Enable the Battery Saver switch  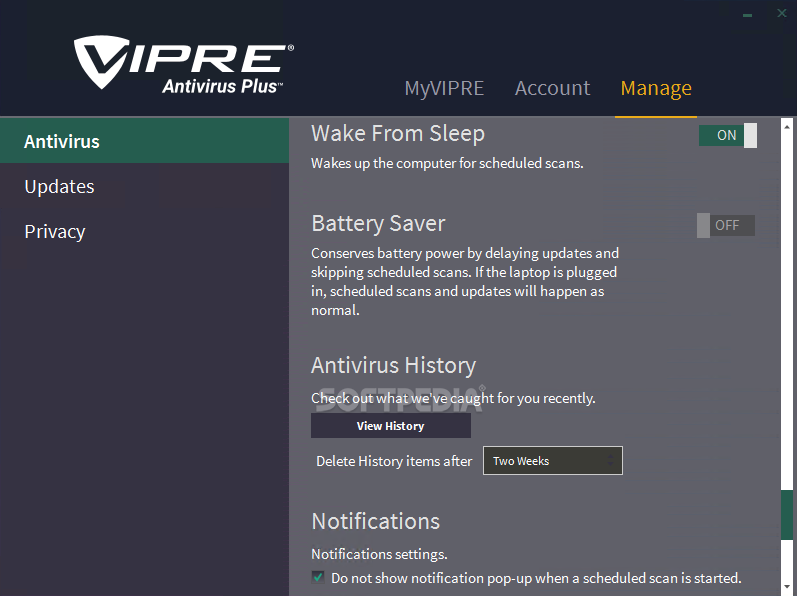point(725,225)
